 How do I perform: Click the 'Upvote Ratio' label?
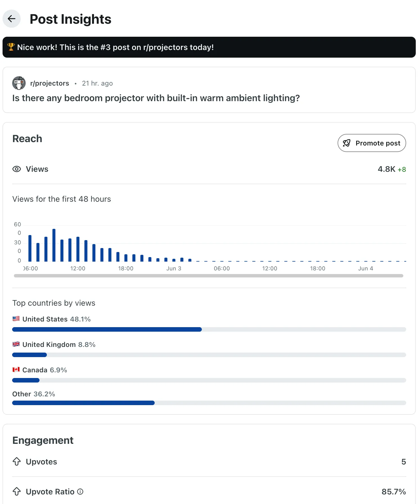coord(50,492)
